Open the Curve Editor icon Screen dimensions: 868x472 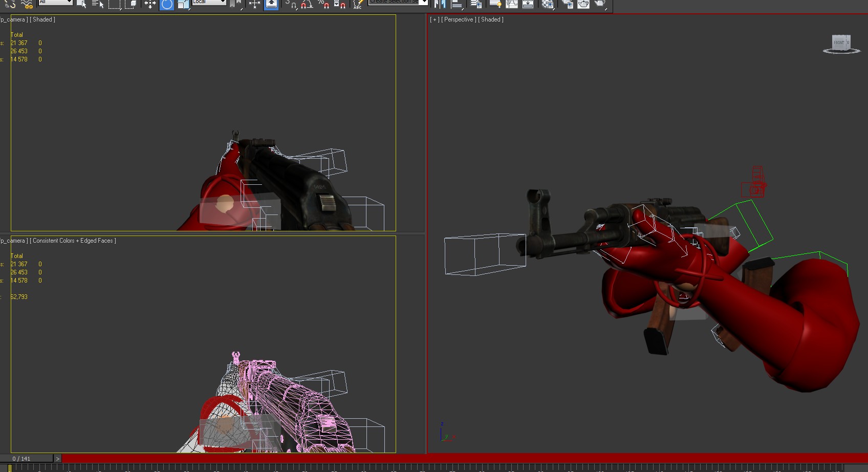[512, 4]
